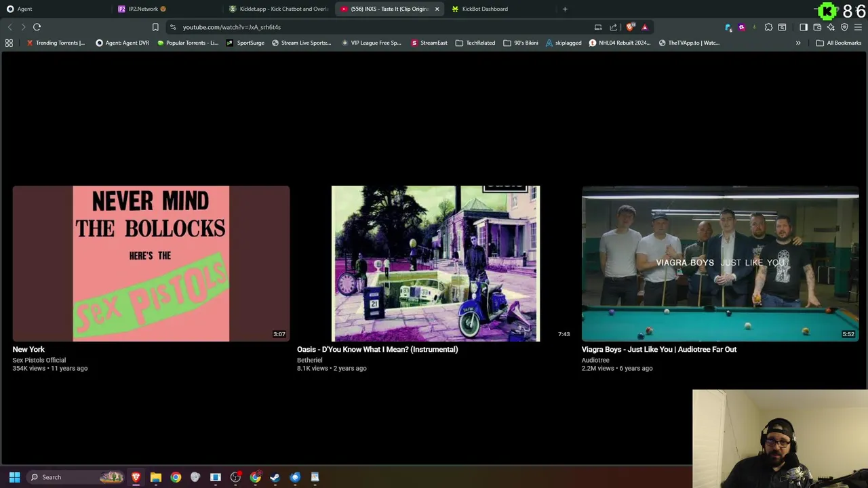This screenshot has height=488, width=868.
Task: Open the NHL04 Rebuilt 2024 bookmark
Action: tap(620, 43)
